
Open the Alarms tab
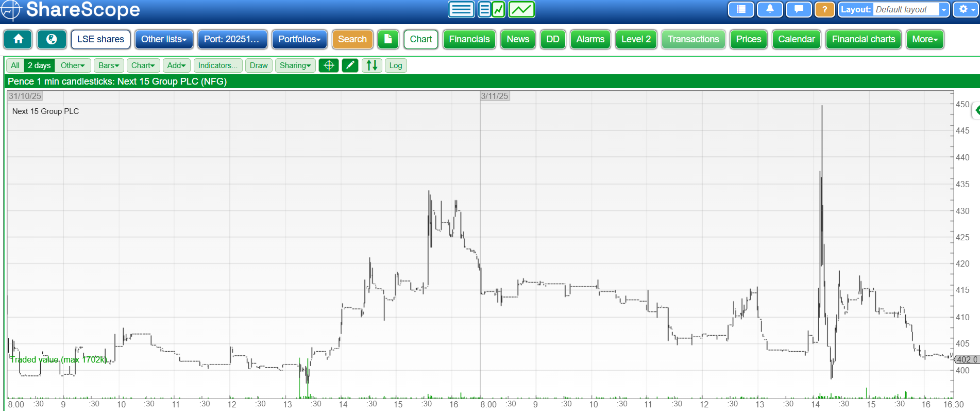point(590,39)
